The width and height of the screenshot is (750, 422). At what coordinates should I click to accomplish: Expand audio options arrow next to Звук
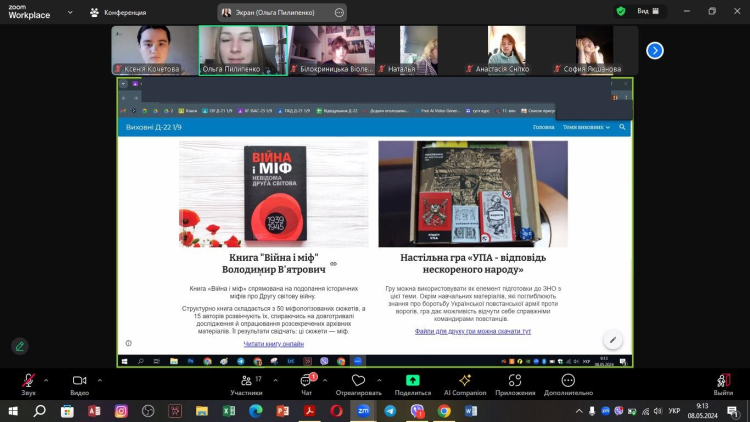[x=47, y=376]
